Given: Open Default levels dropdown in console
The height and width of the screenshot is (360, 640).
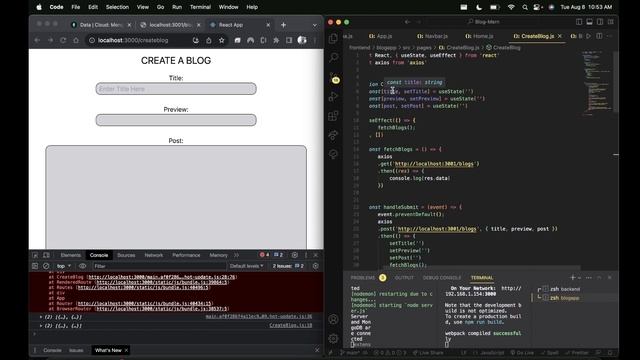Looking at the screenshot, I should tap(247, 266).
